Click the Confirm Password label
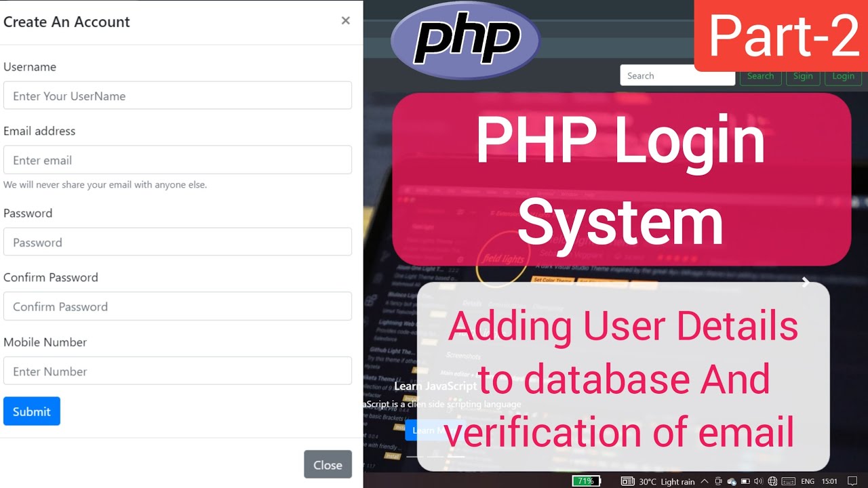This screenshot has height=488, width=868. (x=51, y=277)
